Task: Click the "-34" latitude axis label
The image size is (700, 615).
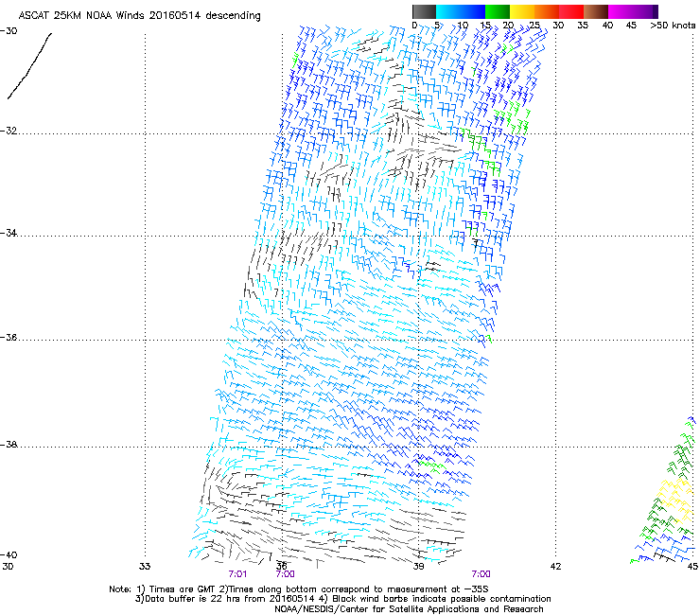Action: coord(9,233)
